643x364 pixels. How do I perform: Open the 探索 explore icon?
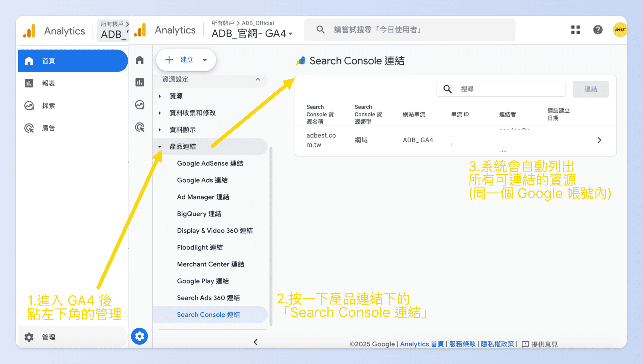coord(29,105)
